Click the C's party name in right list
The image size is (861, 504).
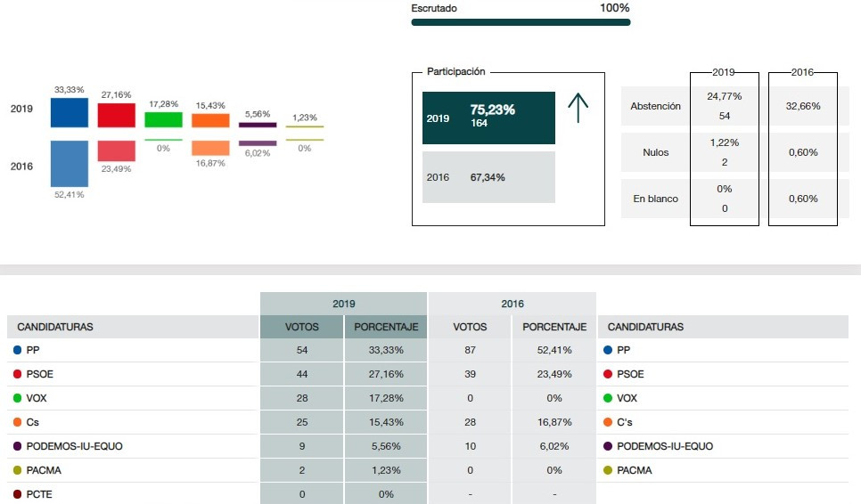click(x=624, y=422)
